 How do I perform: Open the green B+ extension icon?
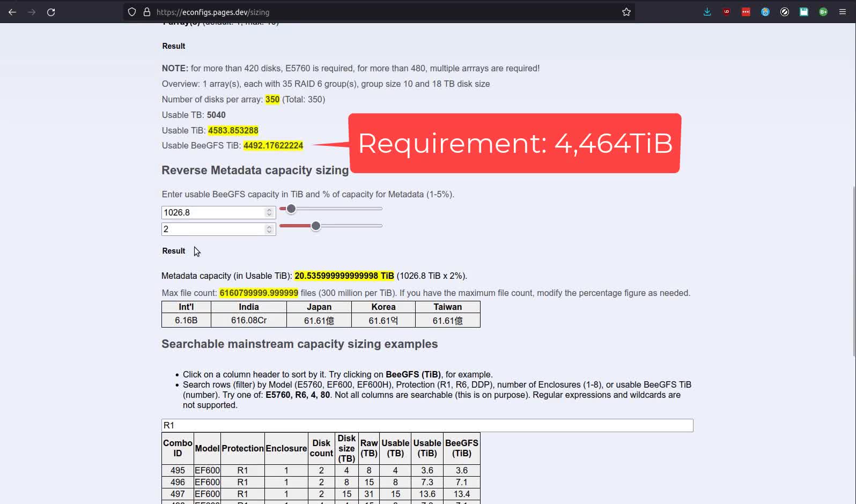(x=823, y=12)
